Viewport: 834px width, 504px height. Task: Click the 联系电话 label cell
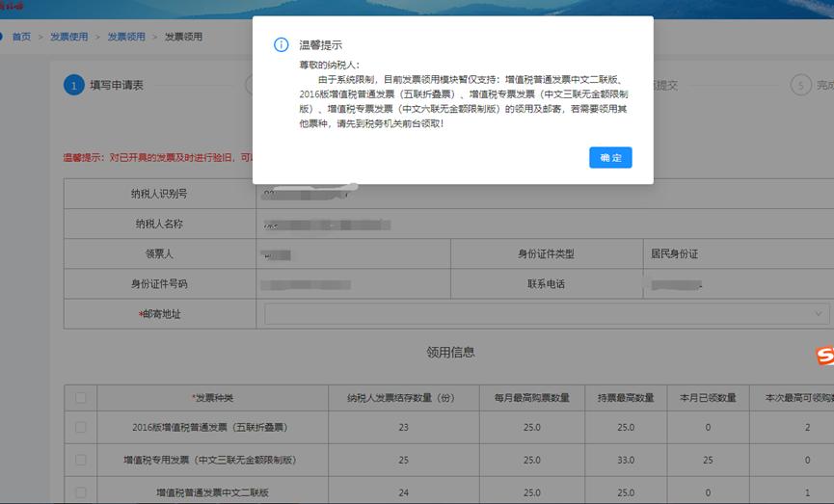tap(547, 284)
